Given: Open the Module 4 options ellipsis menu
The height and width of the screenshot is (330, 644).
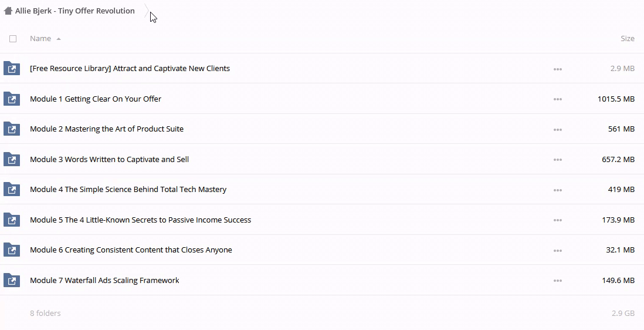Looking at the screenshot, I should [x=557, y=190].
